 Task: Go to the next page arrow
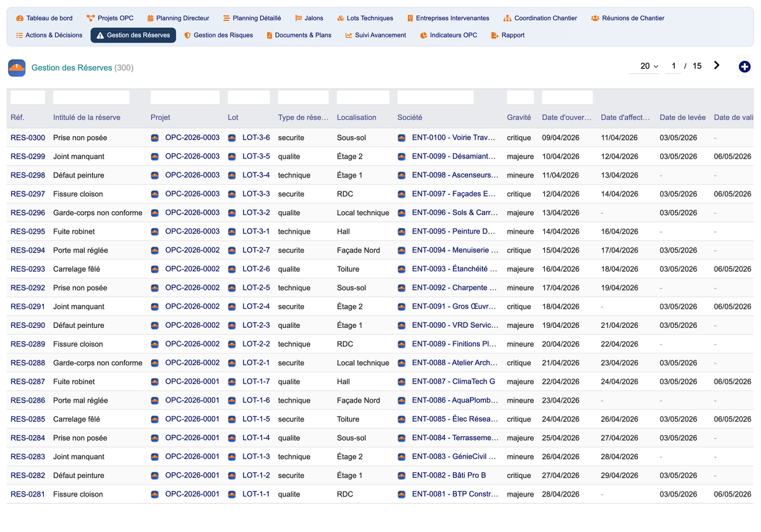pos(717,65)
